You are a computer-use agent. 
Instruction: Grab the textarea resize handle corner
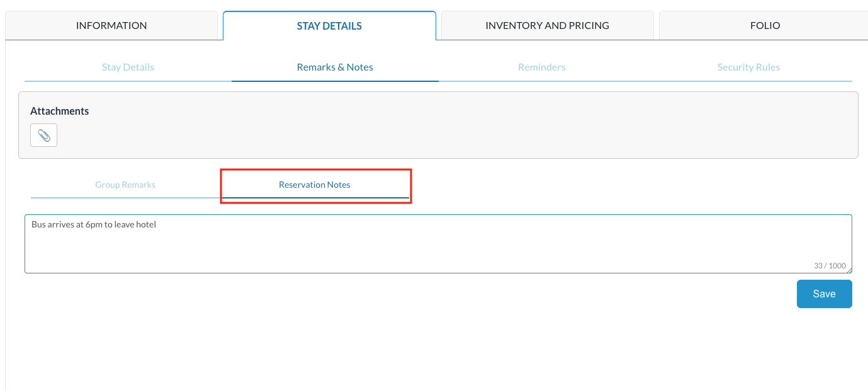click(x=849, y=270)
